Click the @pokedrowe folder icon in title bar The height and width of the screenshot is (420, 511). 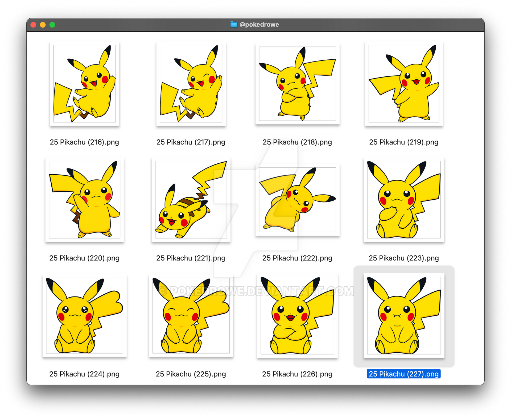coord(234,24)
